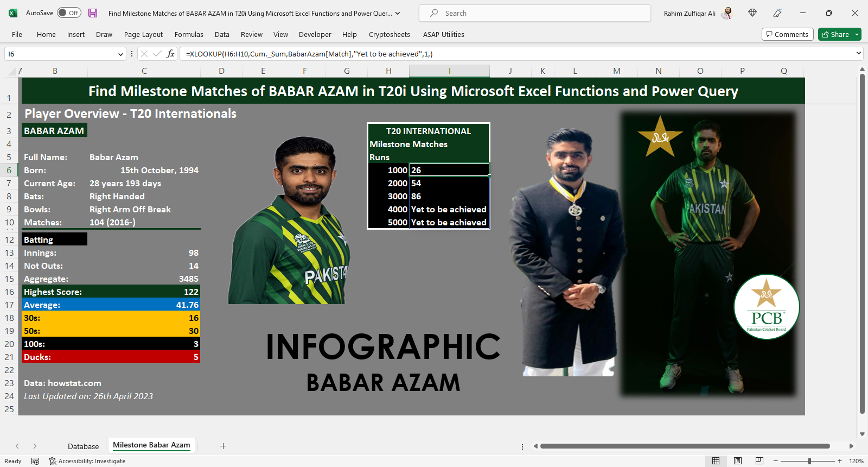Viewport: 868px width, 467px height.
Task: Click Accessibility: Investigate in status bar
Action: click(x=87, y=461)
